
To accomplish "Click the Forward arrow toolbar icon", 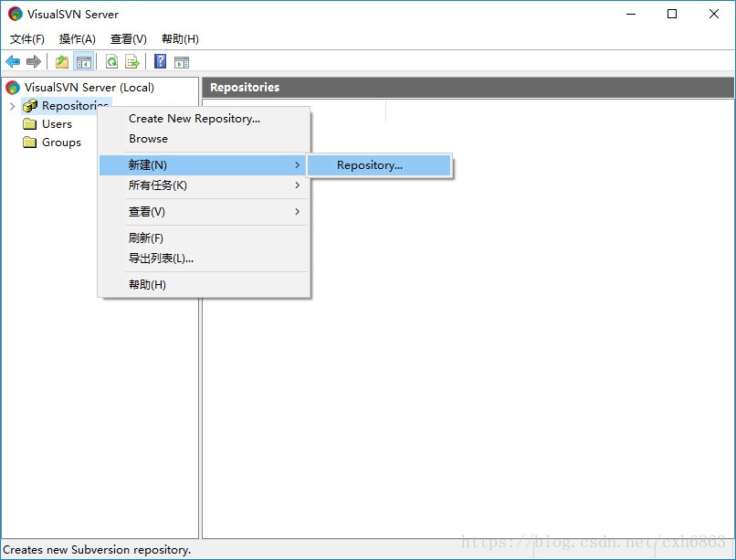I will click(x=33, y=61).
